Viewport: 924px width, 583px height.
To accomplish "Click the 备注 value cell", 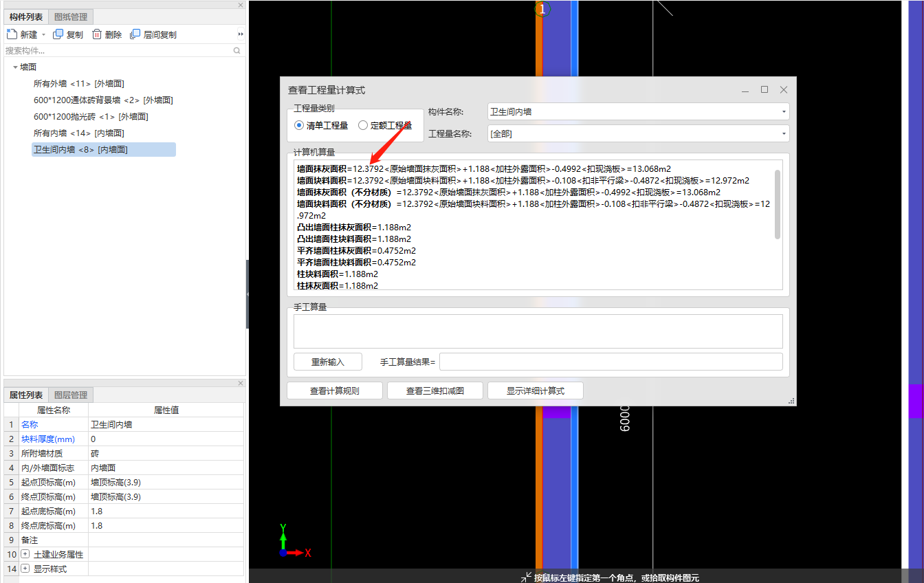I will (166, 540).
